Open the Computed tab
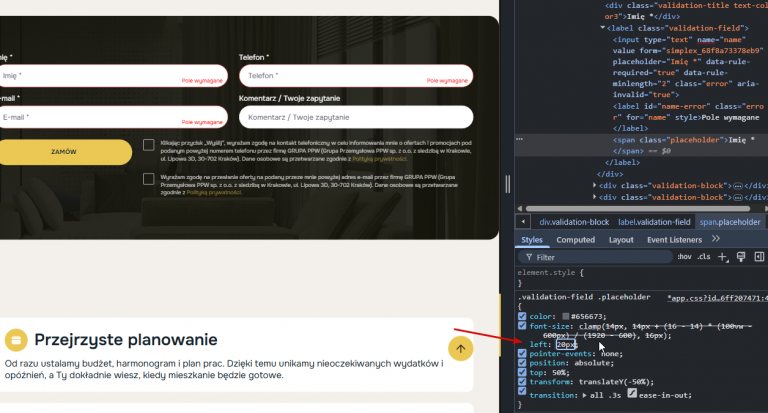 tap(576, 240)
